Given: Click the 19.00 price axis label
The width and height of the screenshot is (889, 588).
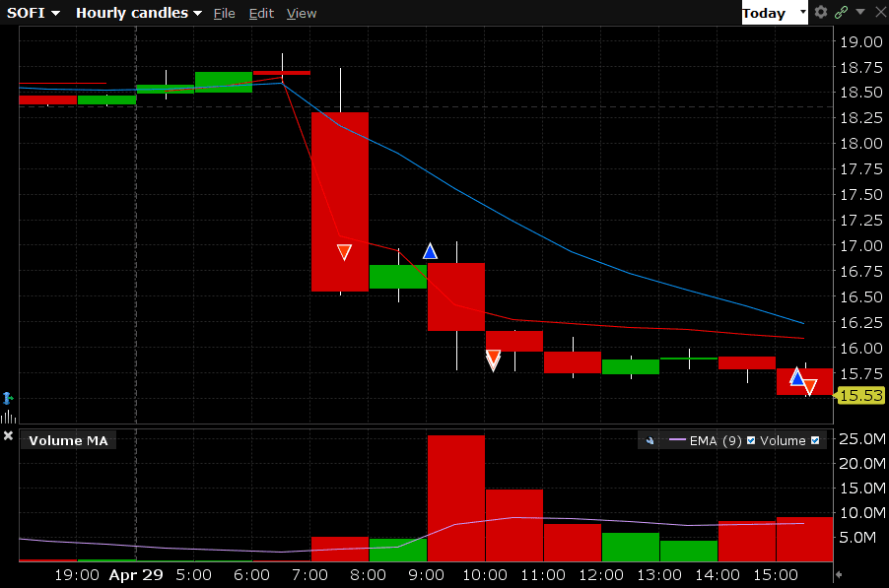Looking at the screenshot, I should click(x=860, y=42).
